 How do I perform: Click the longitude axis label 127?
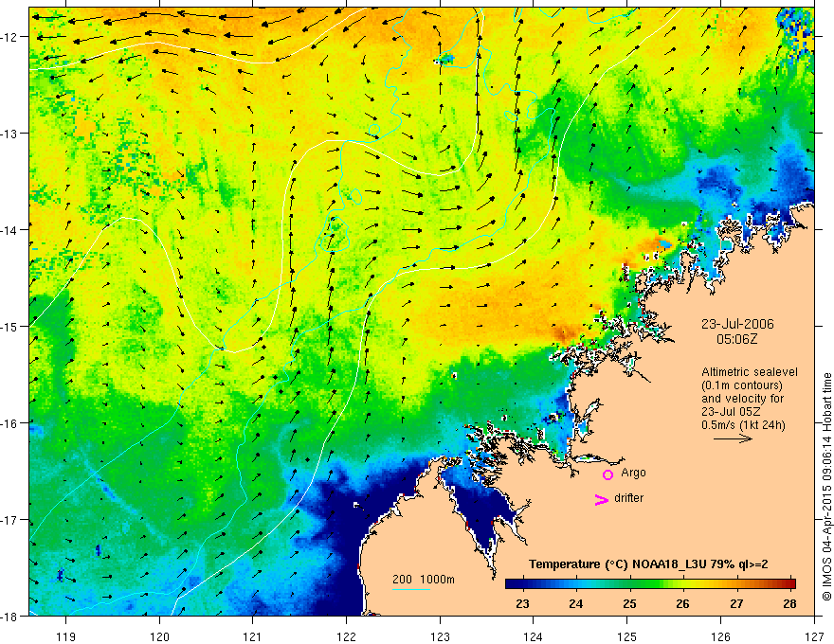coord(814,636)
